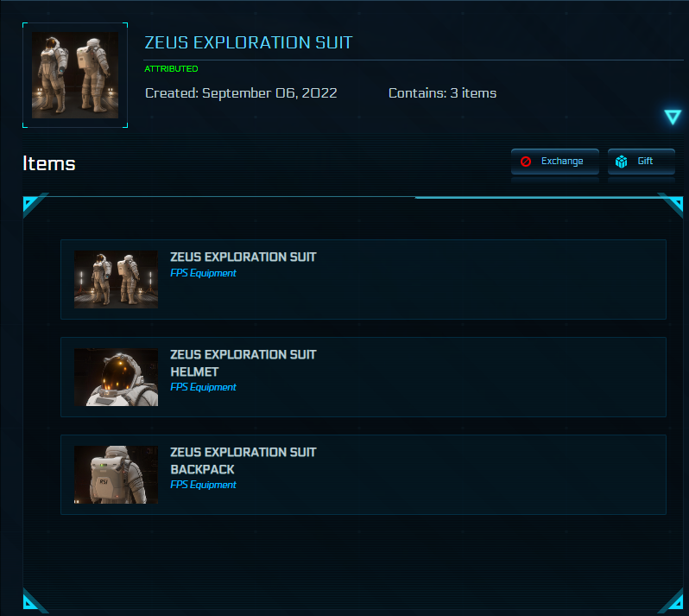Select the first Zeus Exploration Suit item name
Viewport: 689px width, 616px height.
243,257
